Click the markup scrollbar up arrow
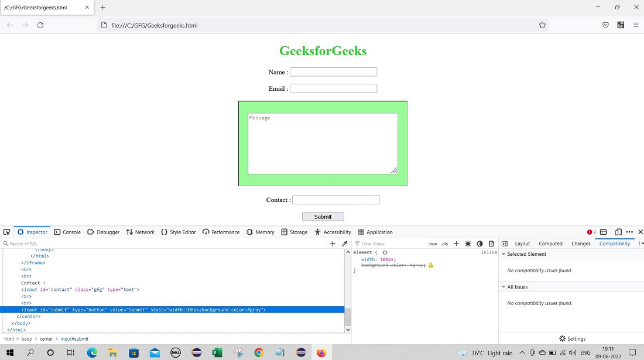644x360 pixels. (x=348, y=252)
